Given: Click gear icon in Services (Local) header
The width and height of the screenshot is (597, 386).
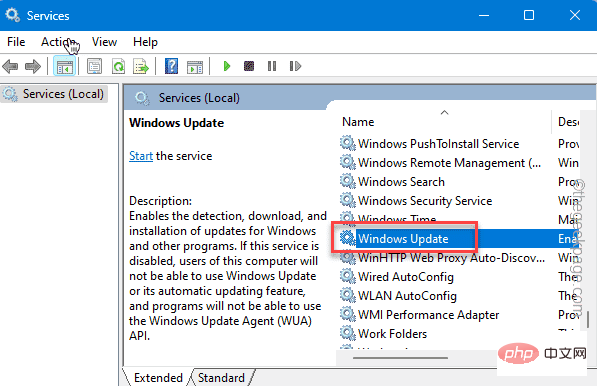Looking at the screenshot, I should (142, 98).
